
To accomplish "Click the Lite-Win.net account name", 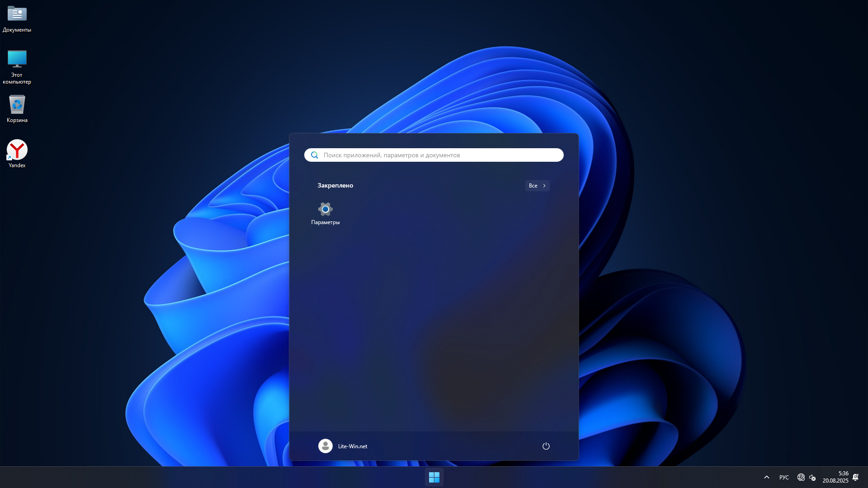I will [353, 446].
